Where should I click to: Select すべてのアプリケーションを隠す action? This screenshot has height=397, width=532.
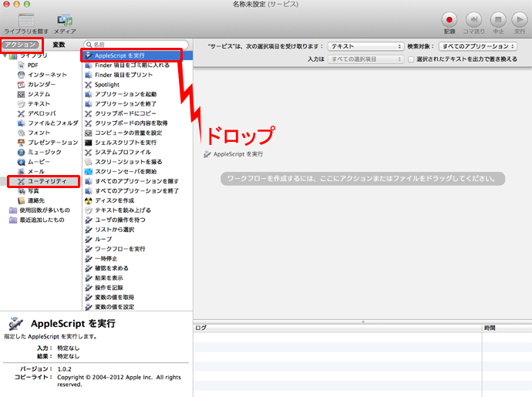[x=137, y=181]
